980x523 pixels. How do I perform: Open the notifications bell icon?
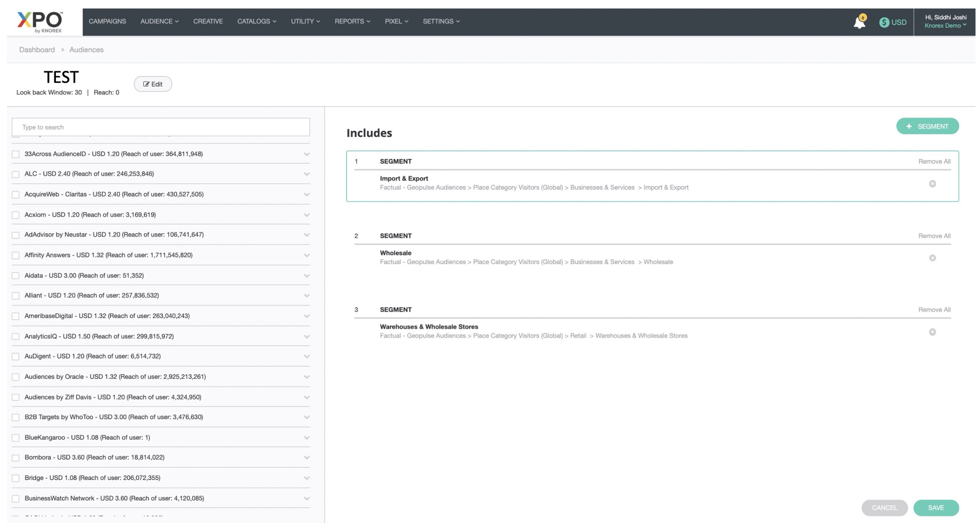[x=859, y=22]
